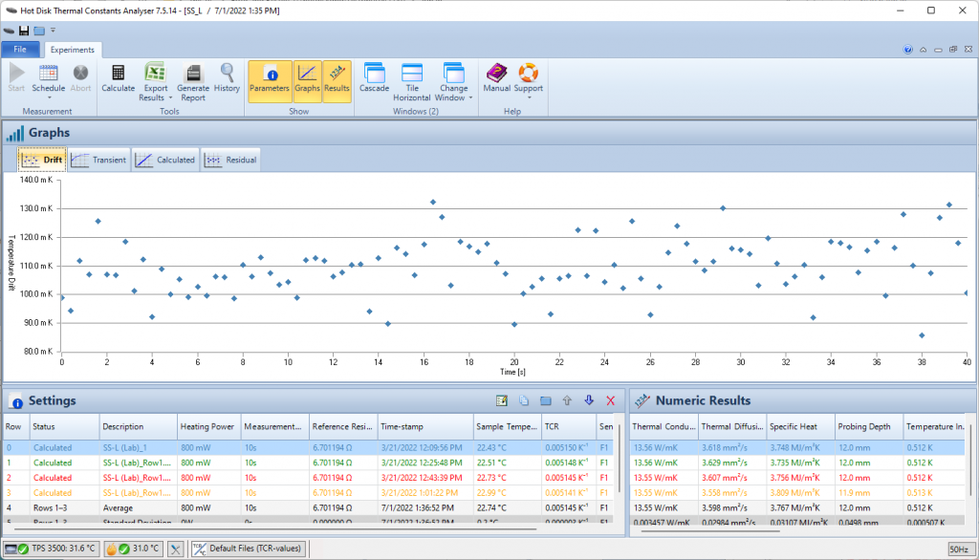This screenshot has width=979, height=560.
Task: Click the Description column header
Action: coord(138,427)
